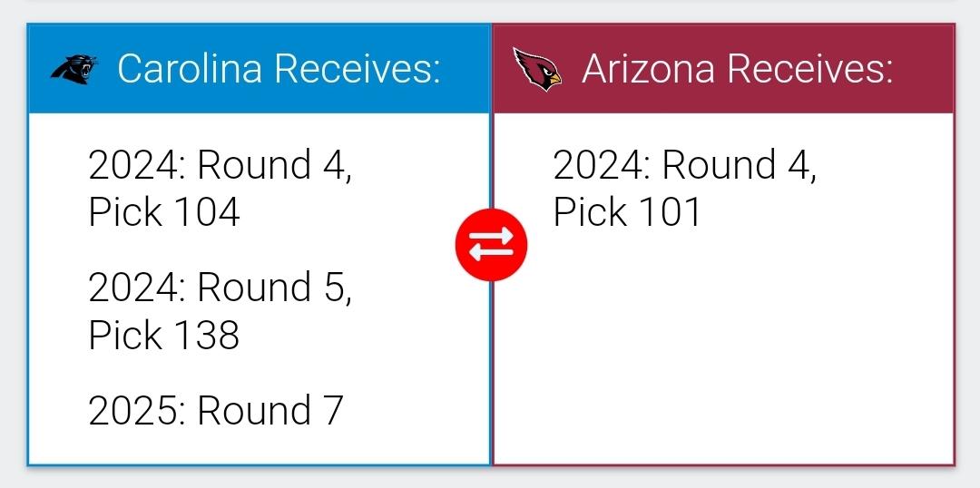Screen dimensions: 980x488
Task: Tap the red swap arrows trade icon
Action: pos(491,244)
